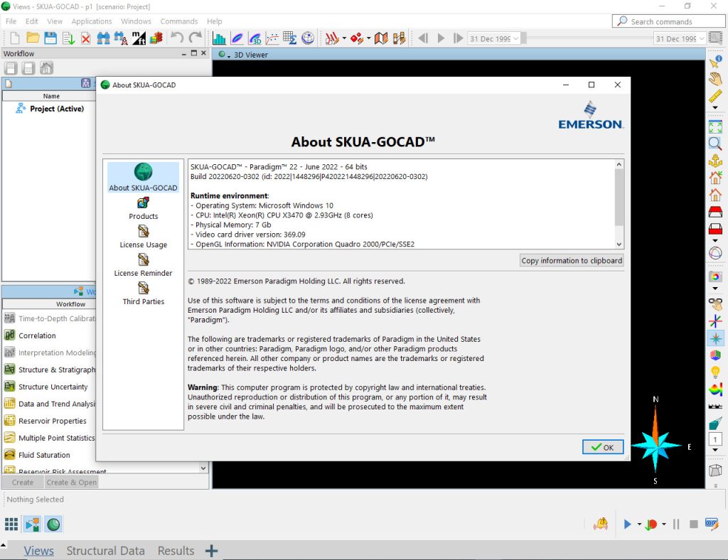Click the blue binoculars find icon
The width and height of the screenshot is (728, 560).
pos(103,38)
